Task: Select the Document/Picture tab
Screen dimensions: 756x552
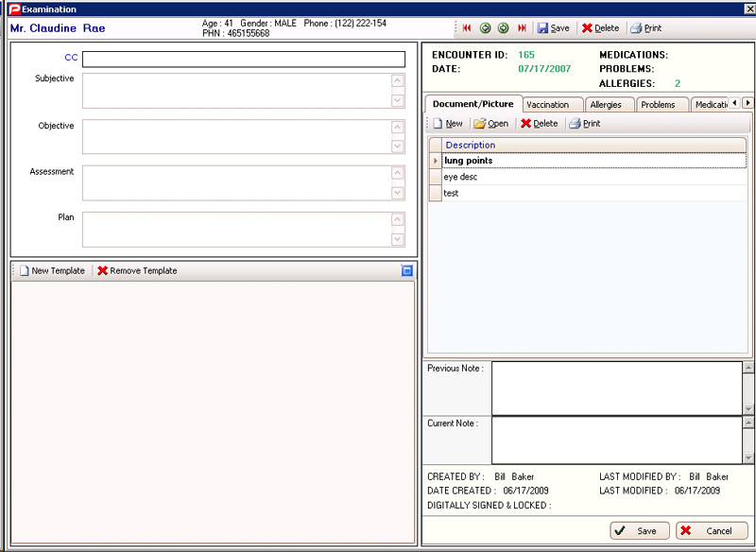Action: (x=473, y=104)
